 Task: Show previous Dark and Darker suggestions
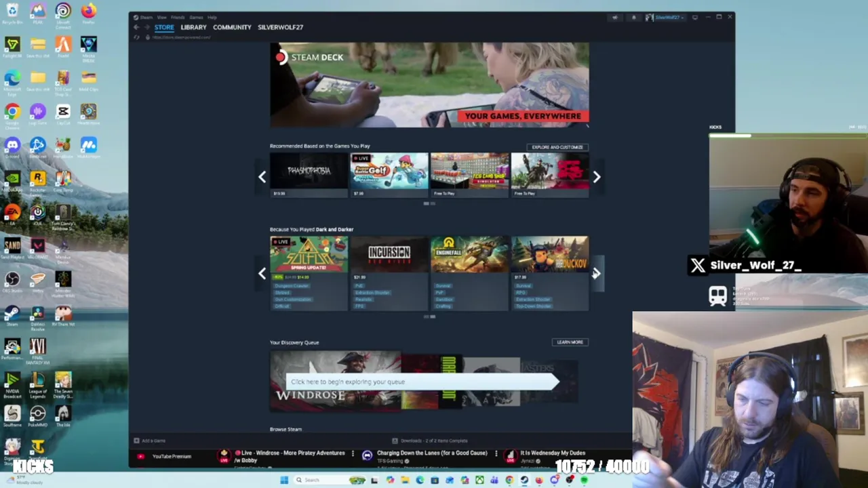262,273
